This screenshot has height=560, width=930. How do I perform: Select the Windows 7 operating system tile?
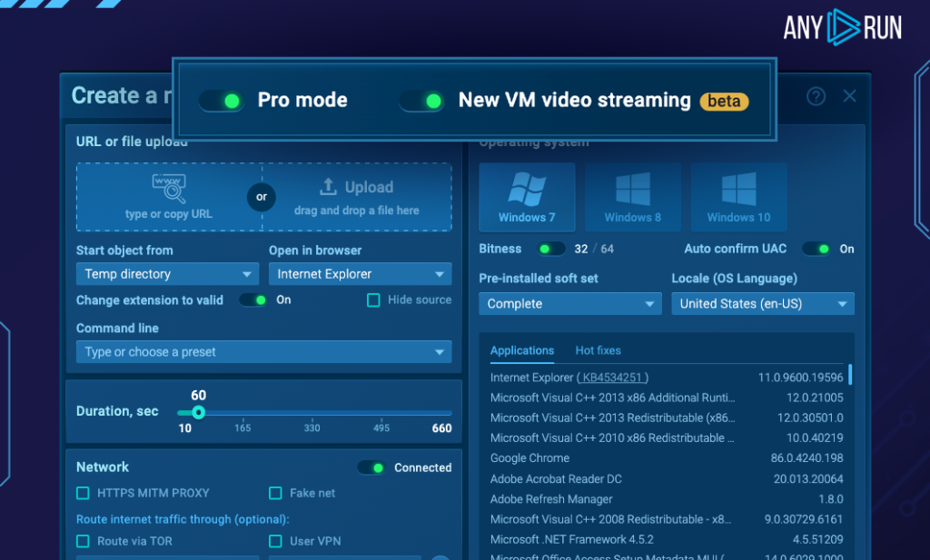tap(527, 197)
